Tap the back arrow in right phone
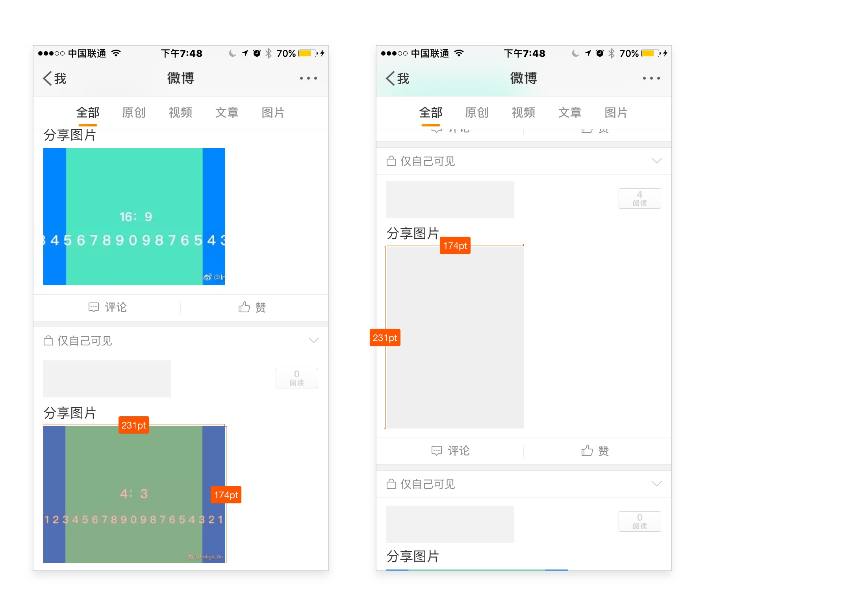The image size is (860, 616). 391,78
